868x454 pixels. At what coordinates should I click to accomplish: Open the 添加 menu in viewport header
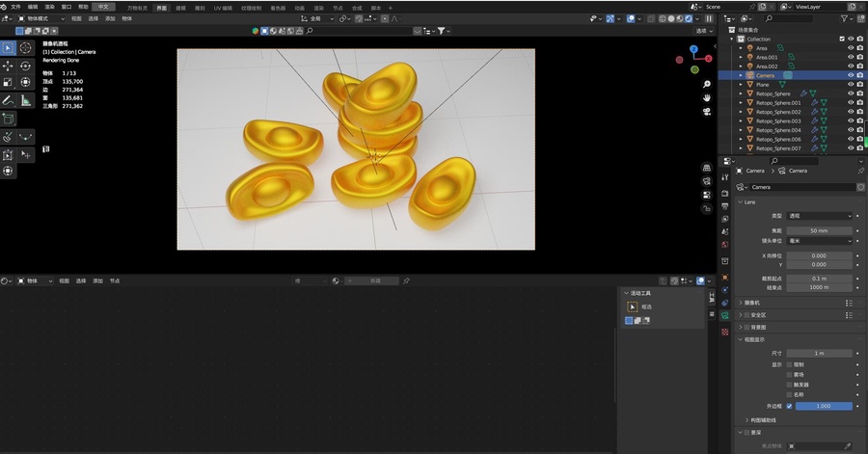click(x=110, y=18)
